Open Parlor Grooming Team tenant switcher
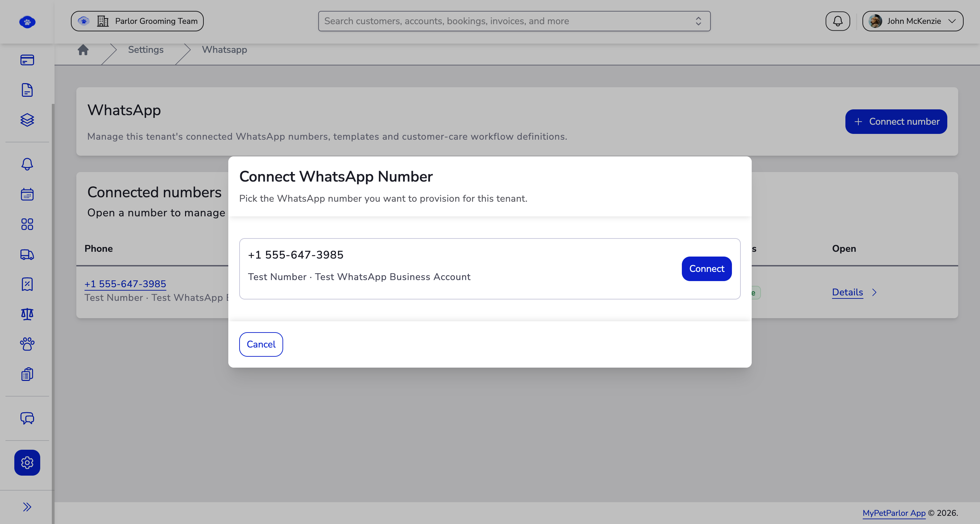The height and width of the screenshot is (524, 980). pos(137,21)
